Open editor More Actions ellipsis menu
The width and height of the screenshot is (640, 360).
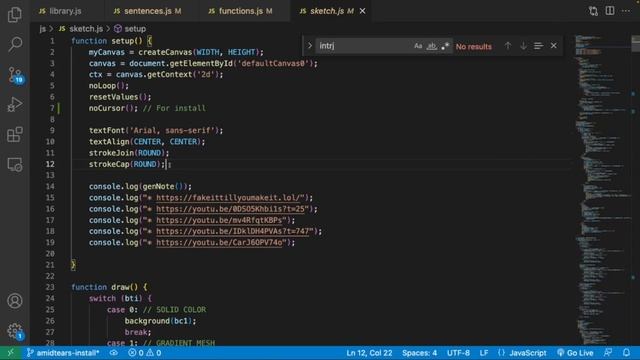tap(626, 11)
